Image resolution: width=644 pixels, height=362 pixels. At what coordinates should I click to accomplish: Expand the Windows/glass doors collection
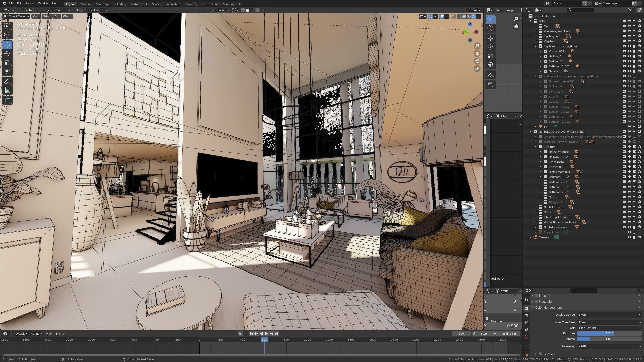(535, 31)
